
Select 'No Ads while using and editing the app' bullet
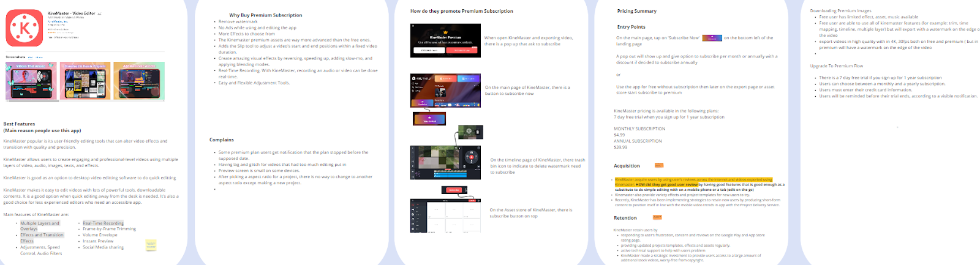tap(257, 28)
